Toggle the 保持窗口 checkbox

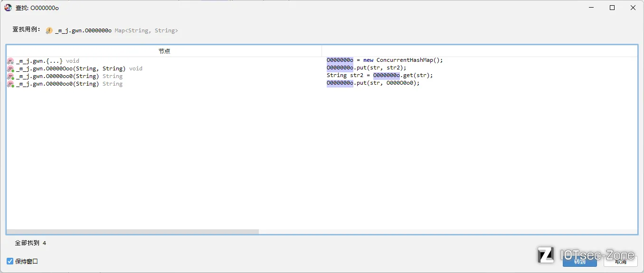pos(10,261)
